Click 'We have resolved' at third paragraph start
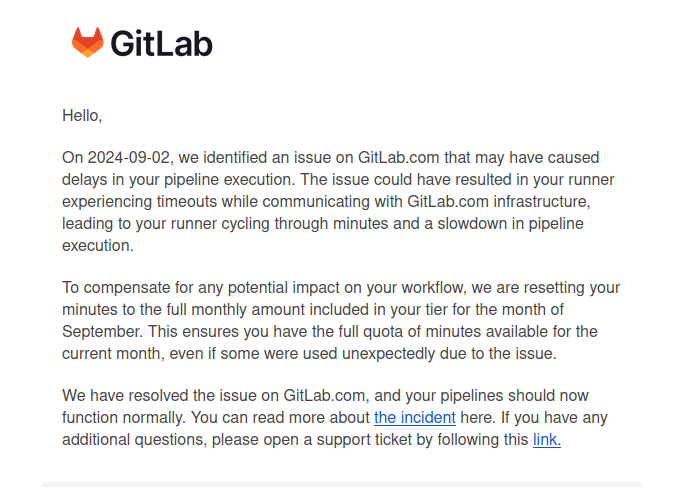The image size is (689, 487). pyautogui.click(x=125, y=396)
